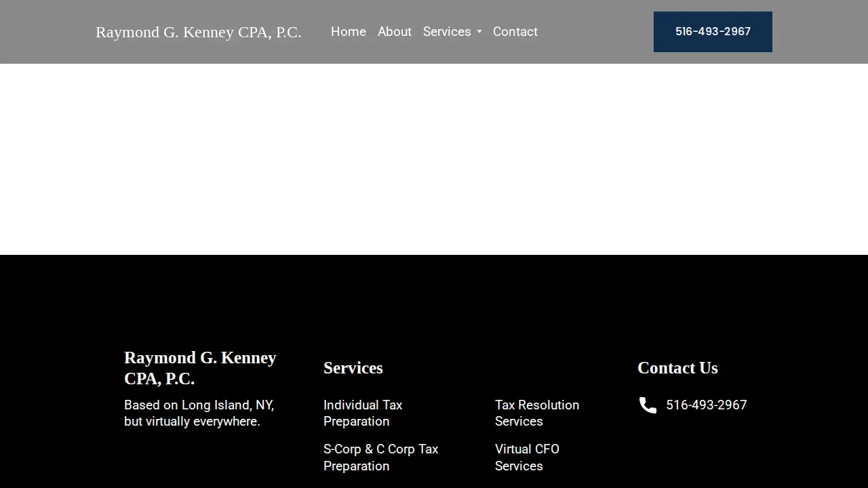Open the S-Corp & C Corp Tax Preparation link
The height and width of the screenshot is (488, 868).
pyautogui.click(x=381, y=457)
